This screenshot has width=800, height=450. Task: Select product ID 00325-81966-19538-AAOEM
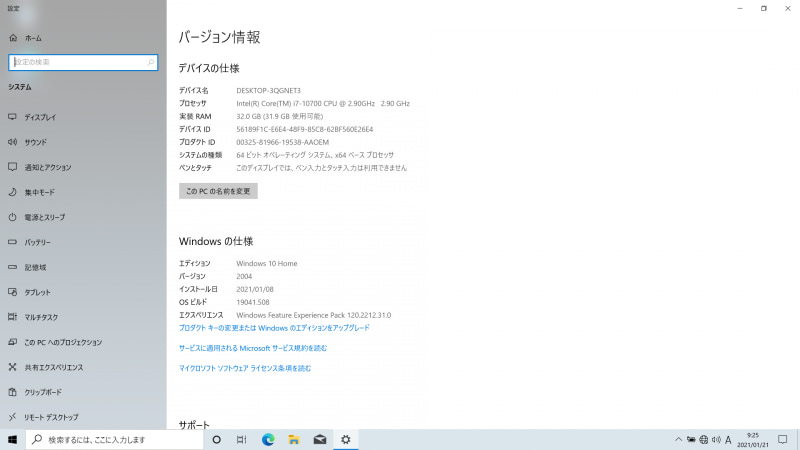(282, 142)
